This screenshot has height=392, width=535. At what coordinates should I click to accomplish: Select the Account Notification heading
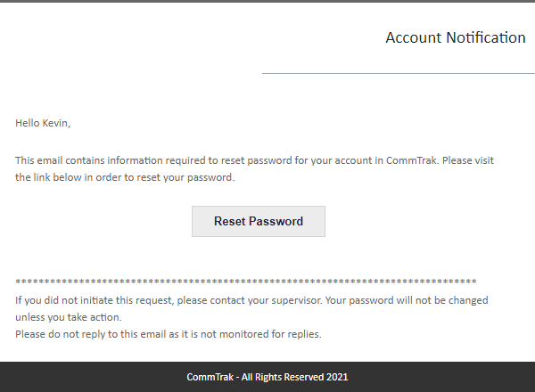pyautogui.click(x=456, y=37)
